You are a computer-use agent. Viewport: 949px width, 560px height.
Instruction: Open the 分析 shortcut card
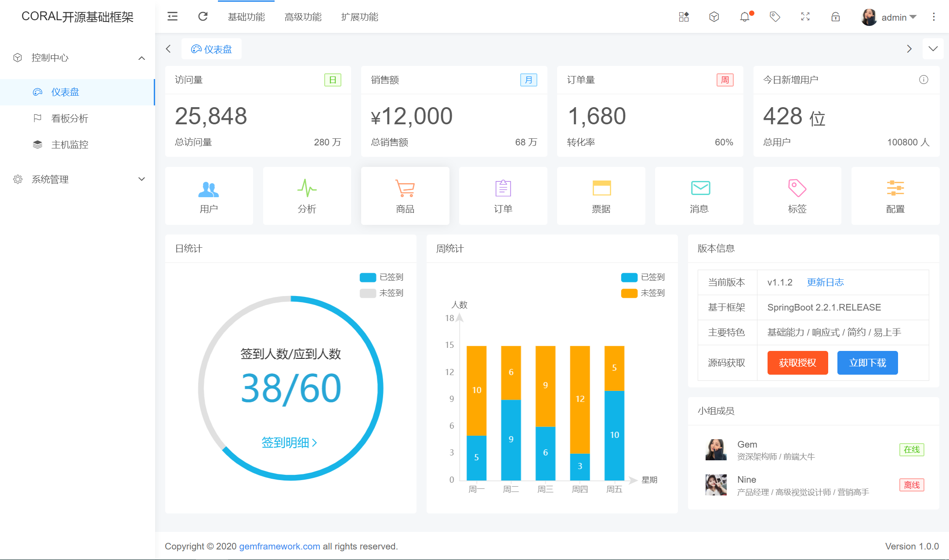pos(307,196)
